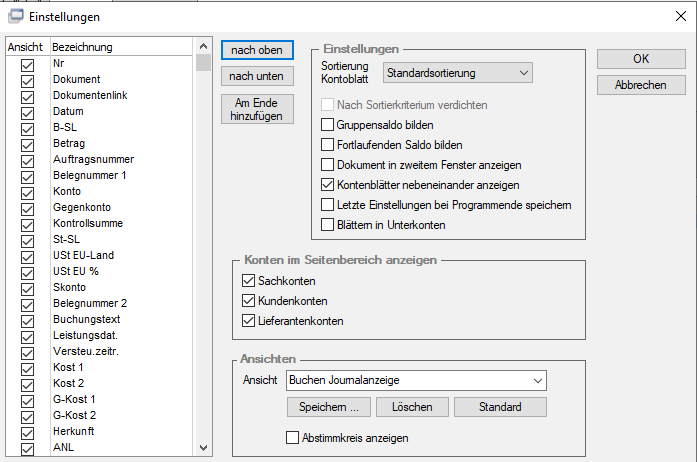Enable 'Blättern in Unterkonten' checkbox

pyautogui.click(x=328, y=225)
